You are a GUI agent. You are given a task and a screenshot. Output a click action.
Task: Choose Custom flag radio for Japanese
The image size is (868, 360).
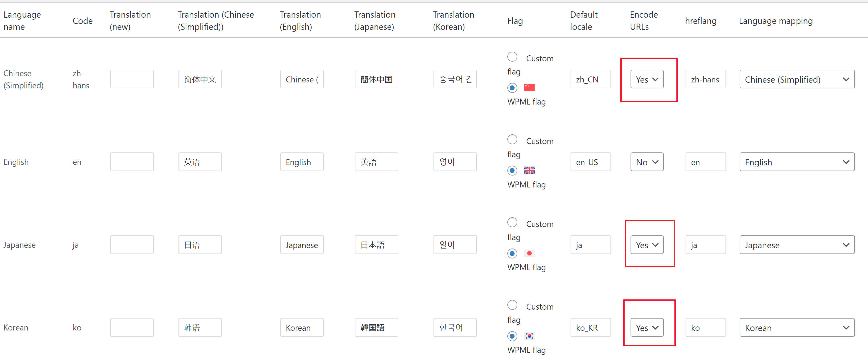(x=512, y=222)
